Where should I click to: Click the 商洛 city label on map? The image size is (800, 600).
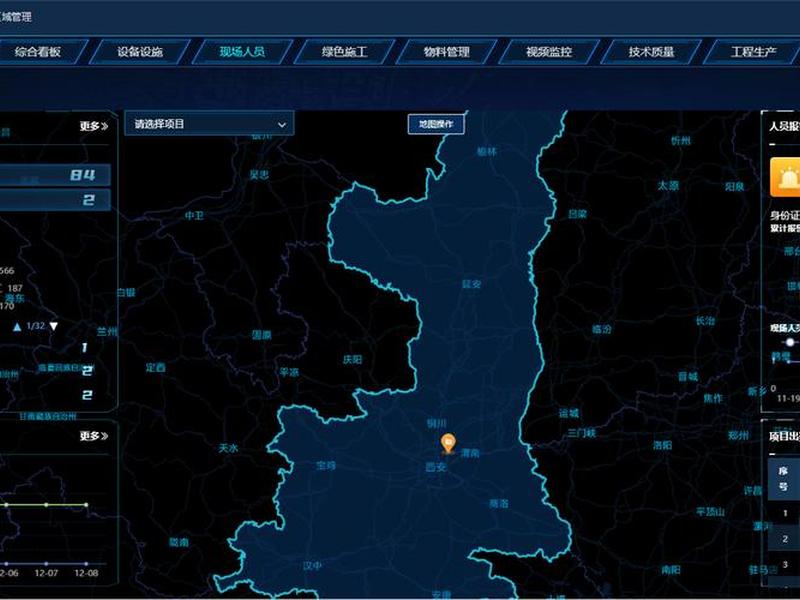point(498,504)
